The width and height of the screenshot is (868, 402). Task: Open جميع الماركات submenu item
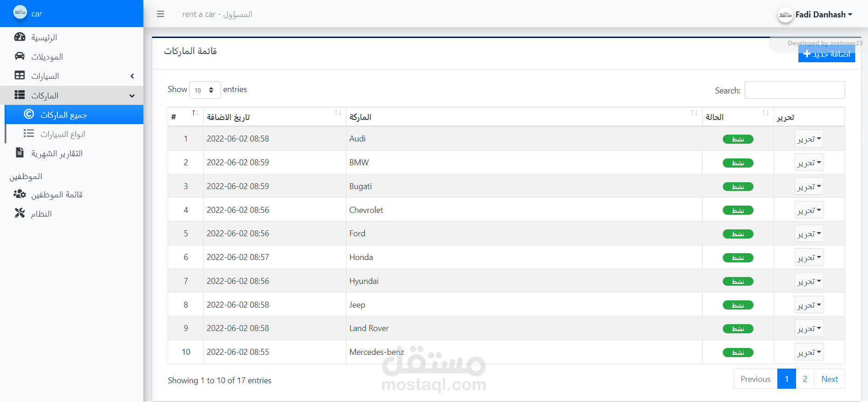coord(74,114)
